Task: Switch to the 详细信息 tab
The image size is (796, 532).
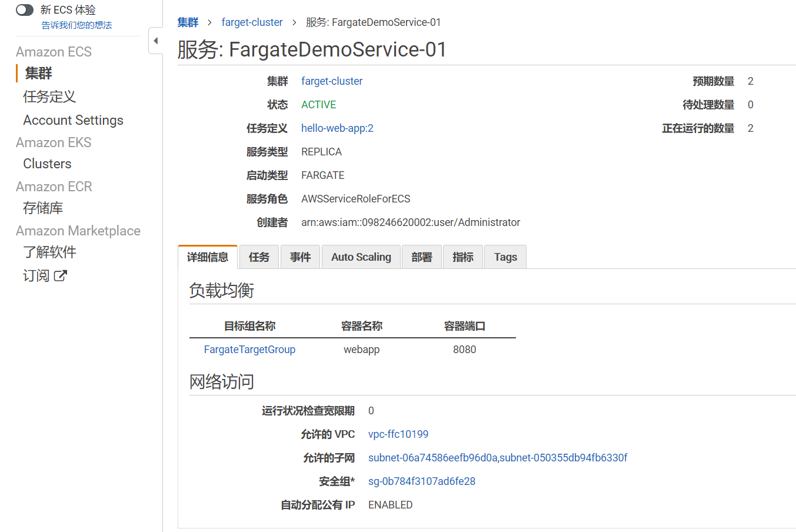Action: [208, 257]
